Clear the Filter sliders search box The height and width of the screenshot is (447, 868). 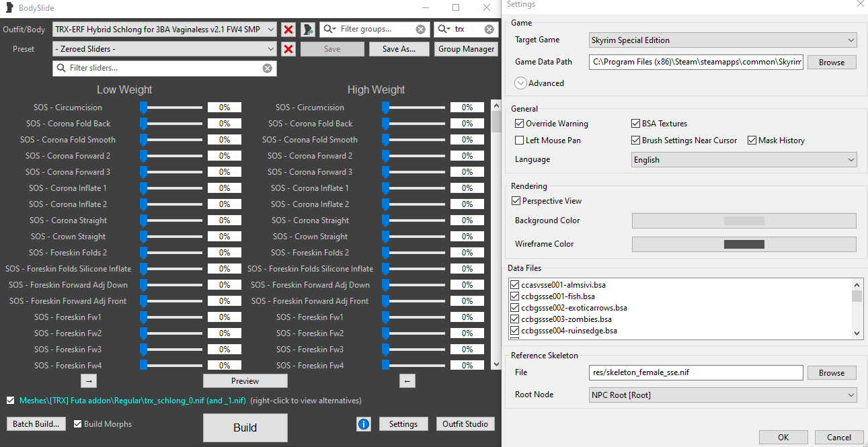[267, 69]
